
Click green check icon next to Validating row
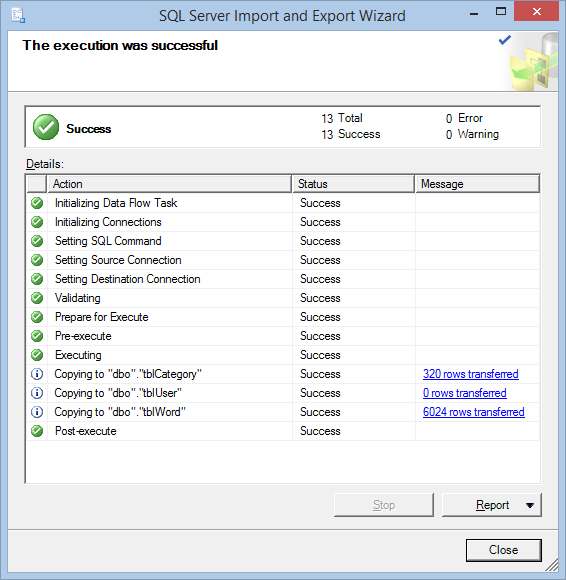(37, 298)
